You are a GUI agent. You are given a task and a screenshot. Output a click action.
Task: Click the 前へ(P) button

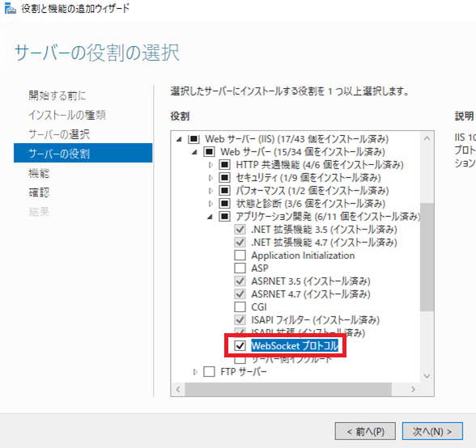365,431
